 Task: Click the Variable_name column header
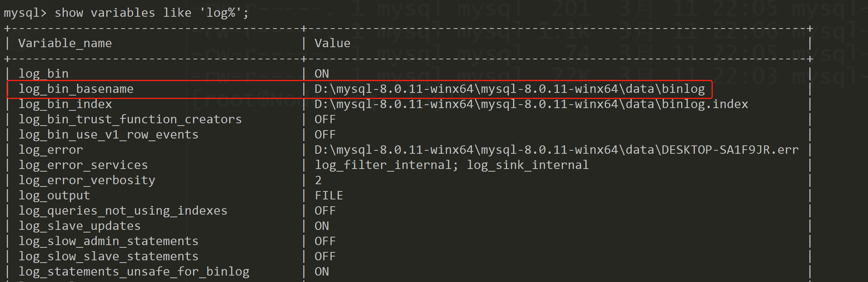click(65, 43)
